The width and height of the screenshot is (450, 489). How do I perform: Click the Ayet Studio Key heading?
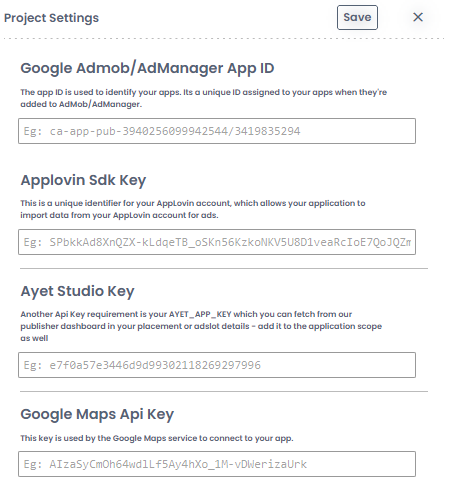tap(77, 291)
